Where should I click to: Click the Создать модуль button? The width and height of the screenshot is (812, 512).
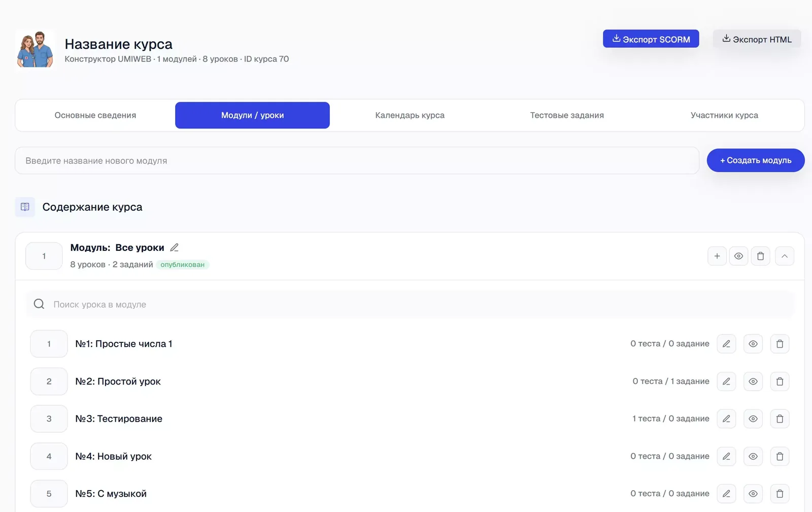(756, 161)
